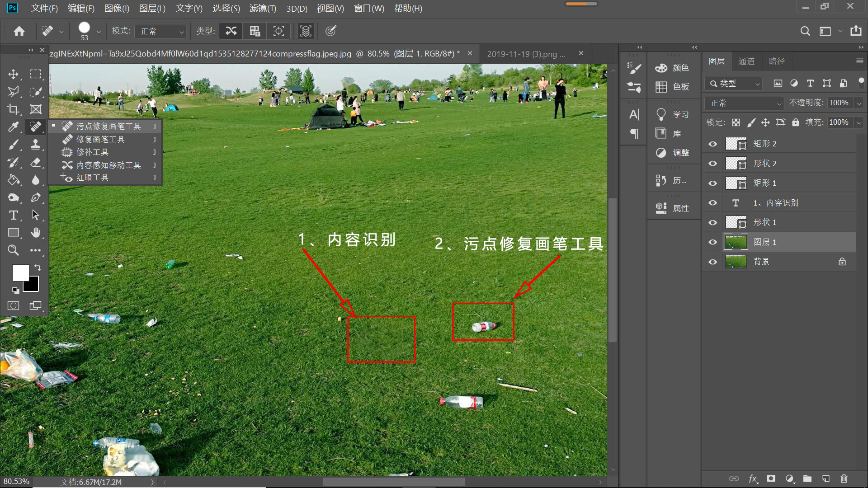
Task: Select the Polygonal Lasso tool
Action: (x=13, y=92)
